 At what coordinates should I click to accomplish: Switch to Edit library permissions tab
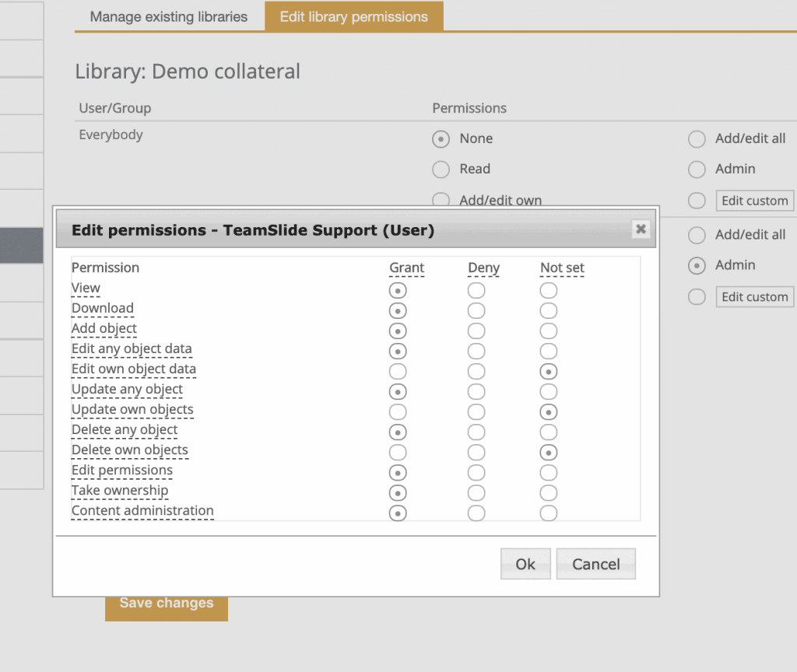pos(353,16)
